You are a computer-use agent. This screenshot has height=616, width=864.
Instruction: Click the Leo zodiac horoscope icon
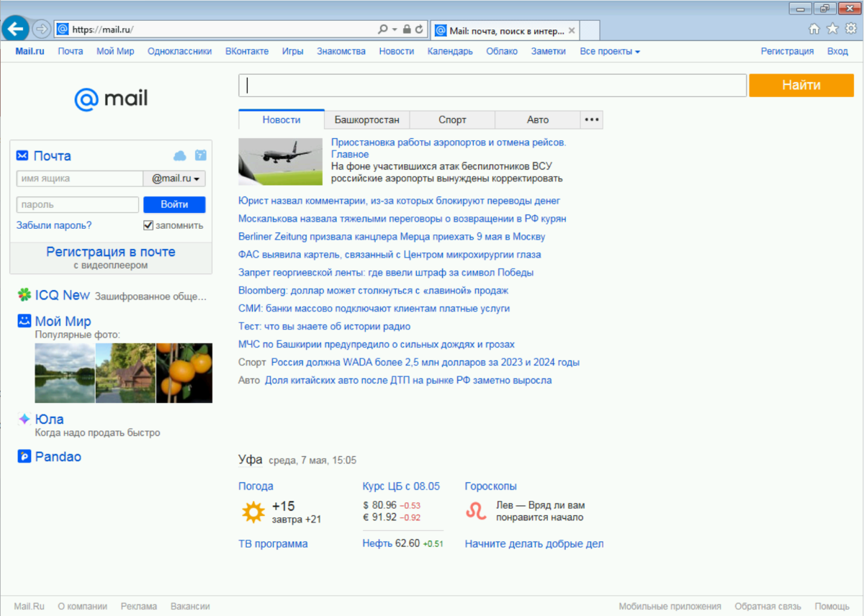point(477,512)
